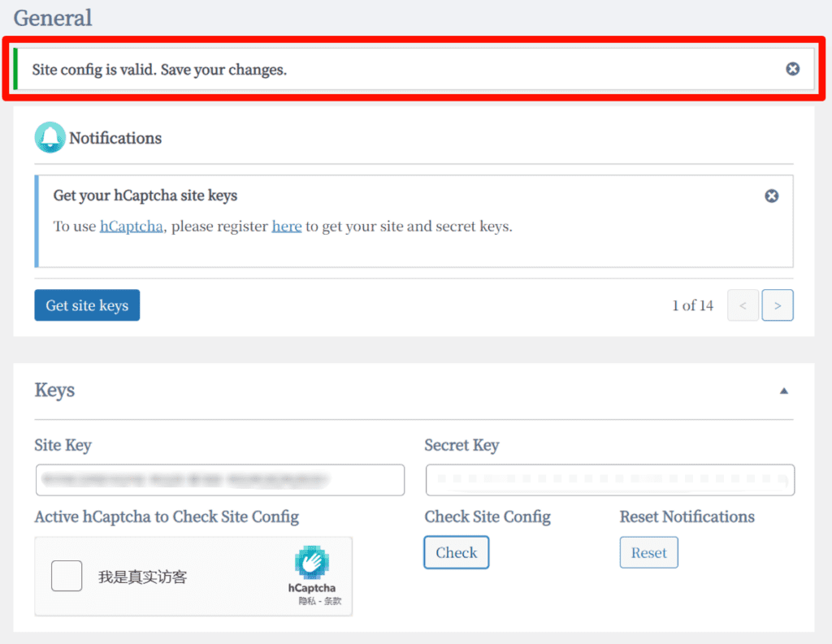832x644 pixels.
Task: Click the Notifications bell icon
Action: click(50, 138)
